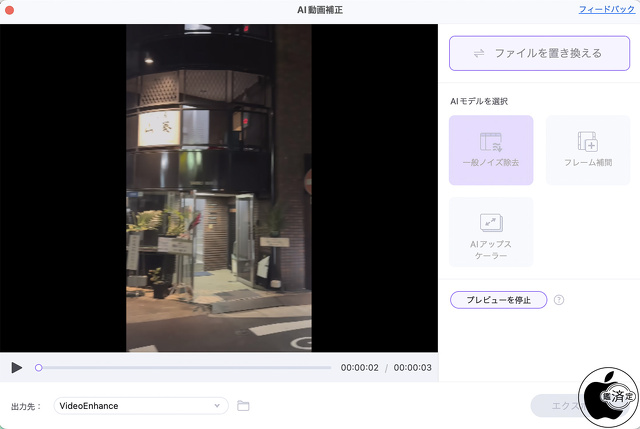640x429 pixels.
Task: Open the preview help question-mark icon
Action: [559, 300]
